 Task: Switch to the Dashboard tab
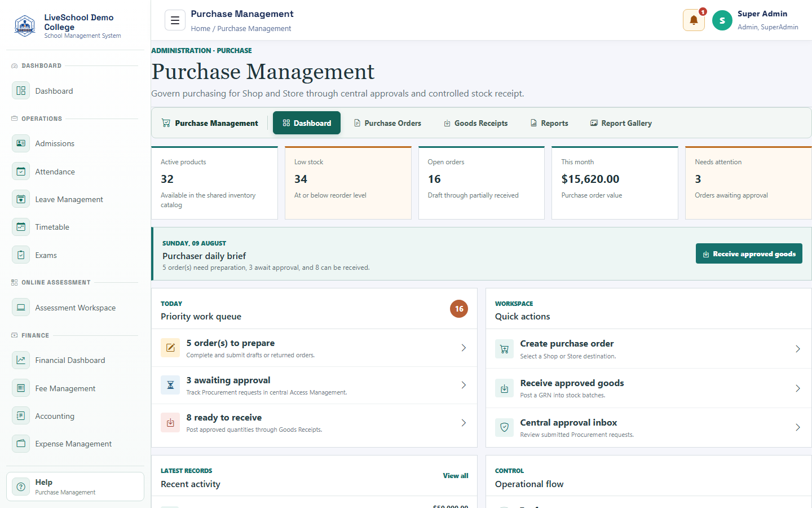(x=307, y=123)
